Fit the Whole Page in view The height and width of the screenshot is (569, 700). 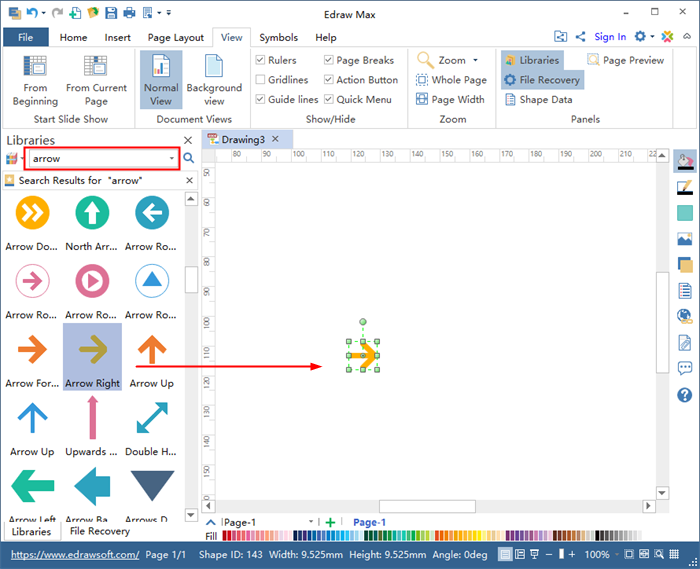click(x=451, y=80)
